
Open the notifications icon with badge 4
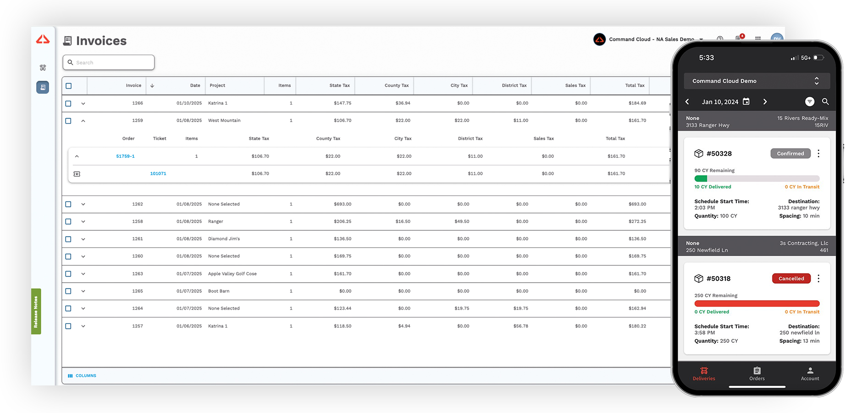[x=740, y=39]
